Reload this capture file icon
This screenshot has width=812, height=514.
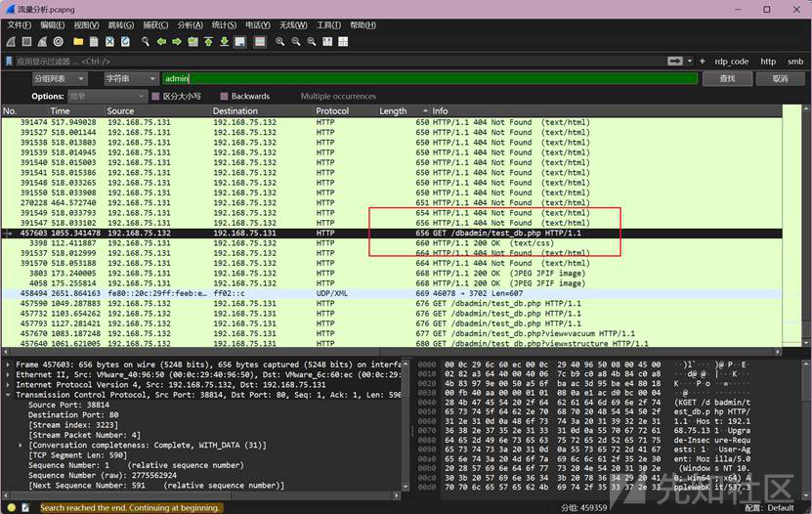(125, 41)
